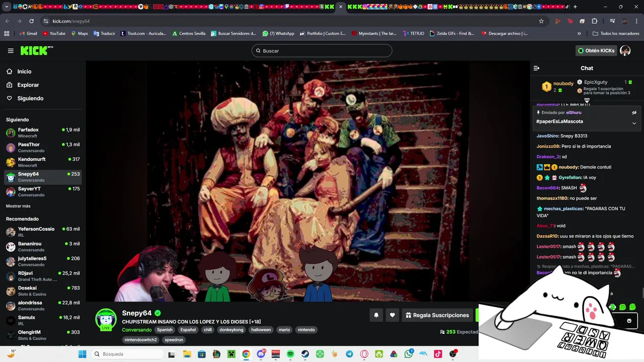This screenshot has width=644, height=362.
Task: Focus the Buscar search field
Action: coord(322,51)
